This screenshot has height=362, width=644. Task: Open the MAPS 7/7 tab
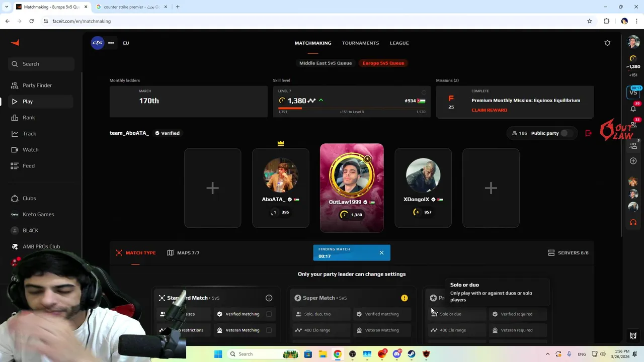pos(183,253)
